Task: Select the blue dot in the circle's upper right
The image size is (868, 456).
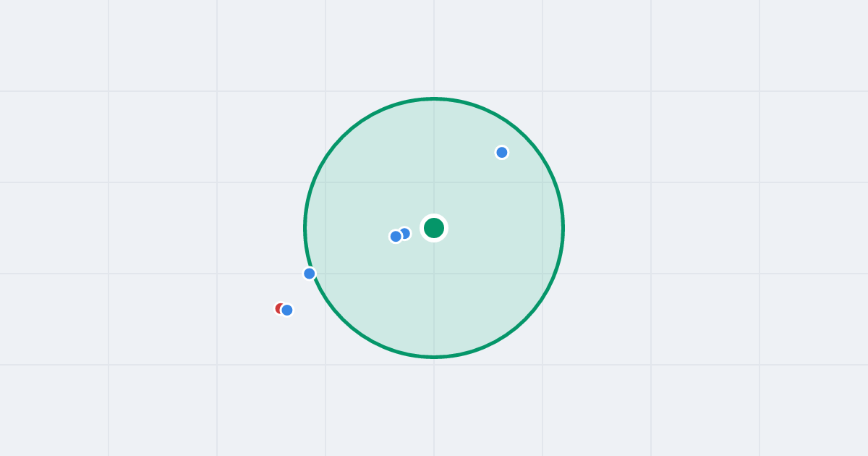Action: pos(502,152)
